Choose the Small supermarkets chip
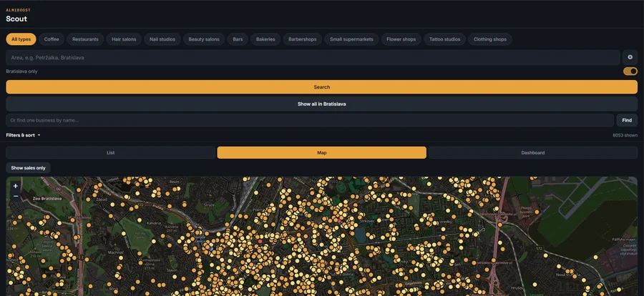The image size is (644, 296). tap(351, 39)
